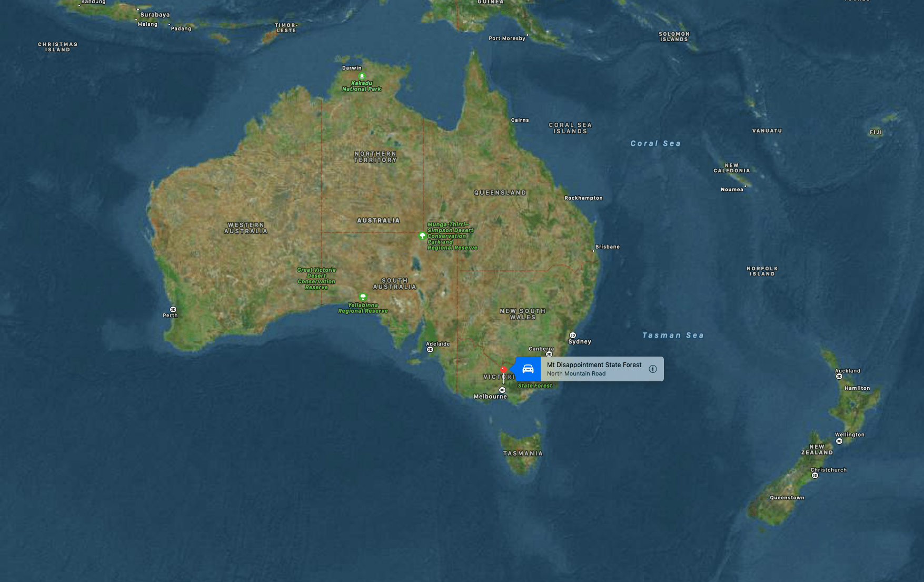Open info button for Mt Disappointment State Forest

[653, 369]
